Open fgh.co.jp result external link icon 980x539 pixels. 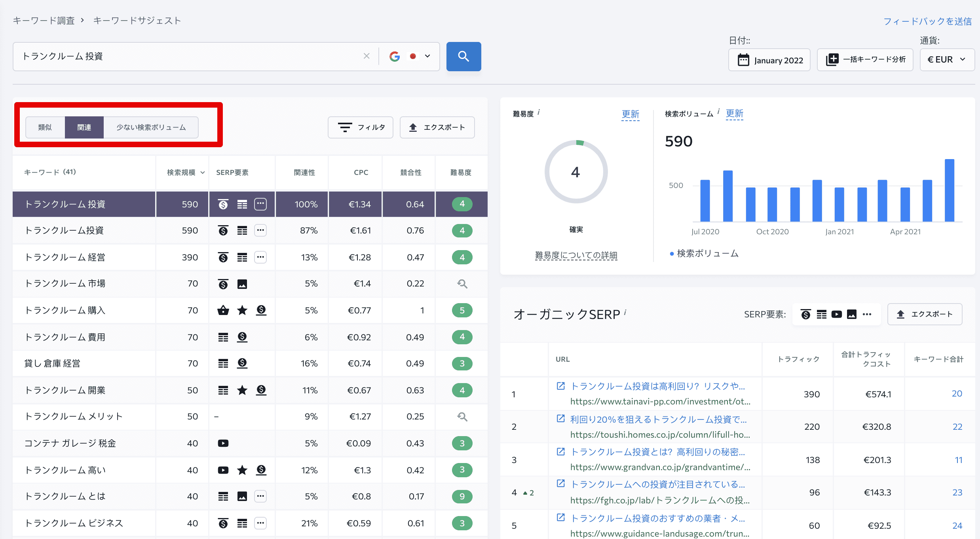(560, 484)
